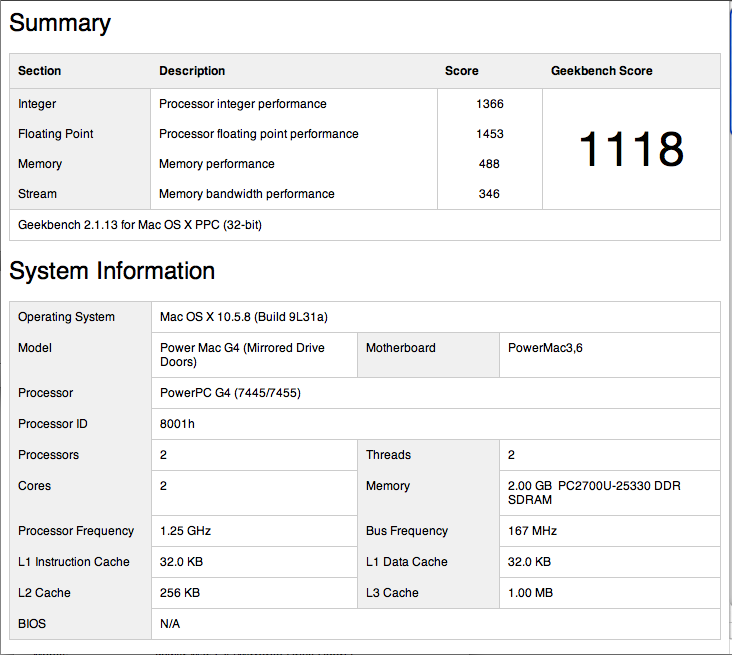Image resolution: width=732 pixels, height=655 pixels.
Task: Click the Processor label
Action: [45, 393]
